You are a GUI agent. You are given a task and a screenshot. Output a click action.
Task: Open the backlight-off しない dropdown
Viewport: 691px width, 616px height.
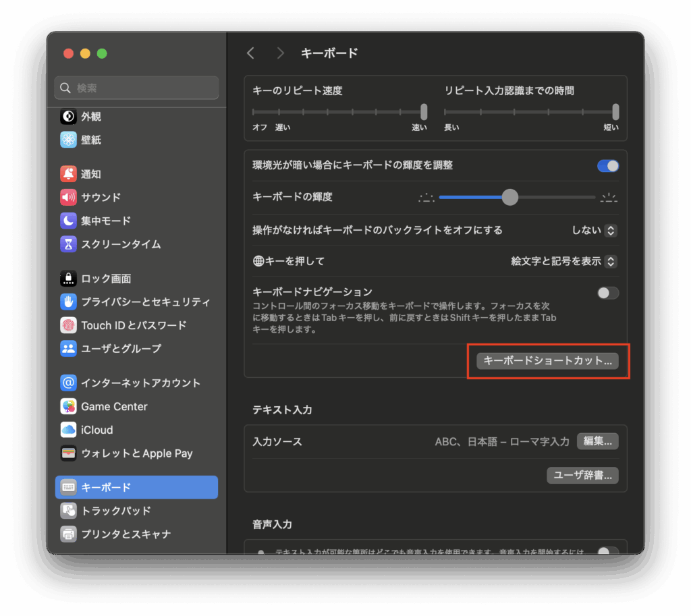[x=595, y=230]
